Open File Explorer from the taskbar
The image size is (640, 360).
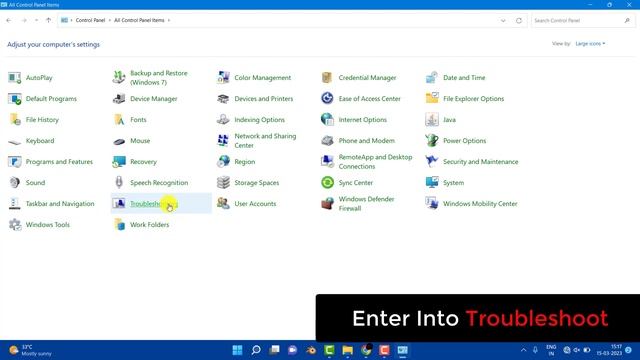(347, 350)
